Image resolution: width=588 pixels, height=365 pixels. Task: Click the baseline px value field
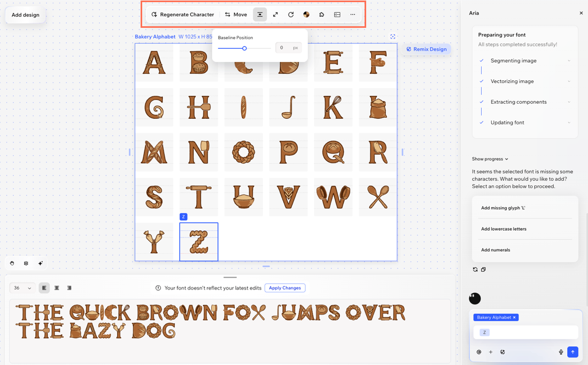(x=288, y=48)
